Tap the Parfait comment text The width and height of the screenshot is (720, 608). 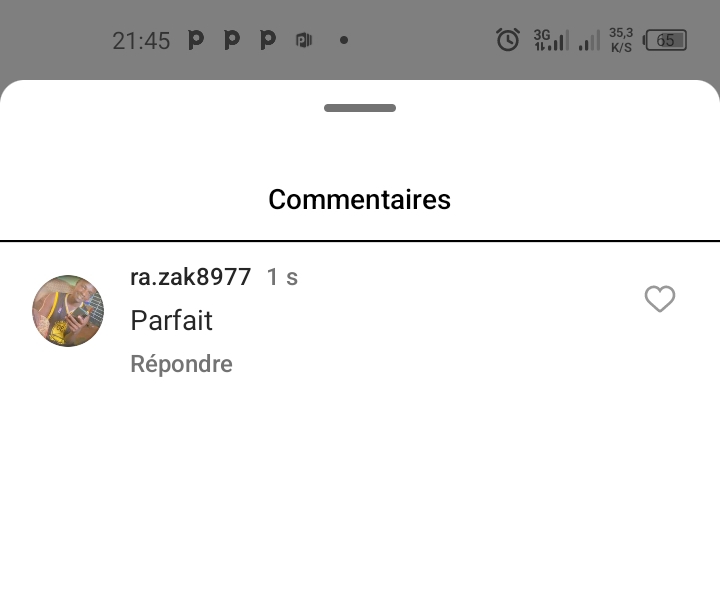pyautogui.click(x=171, y=320)
